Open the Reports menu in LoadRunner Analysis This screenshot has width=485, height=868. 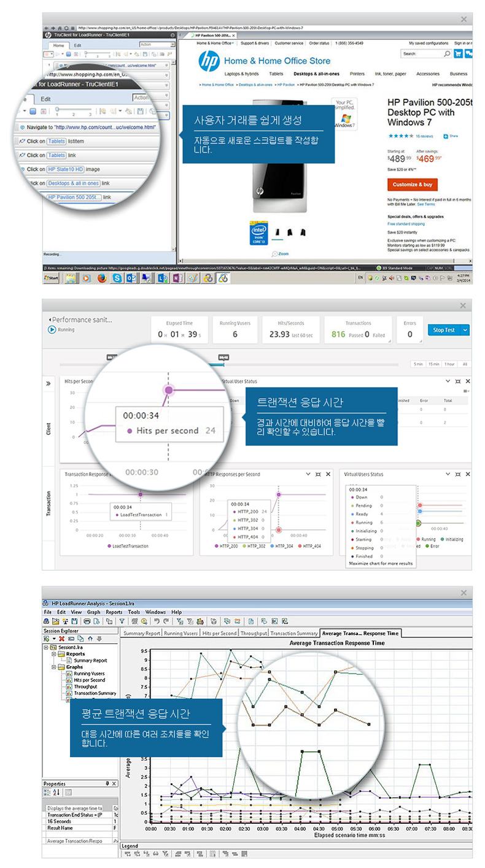(114, 612)
